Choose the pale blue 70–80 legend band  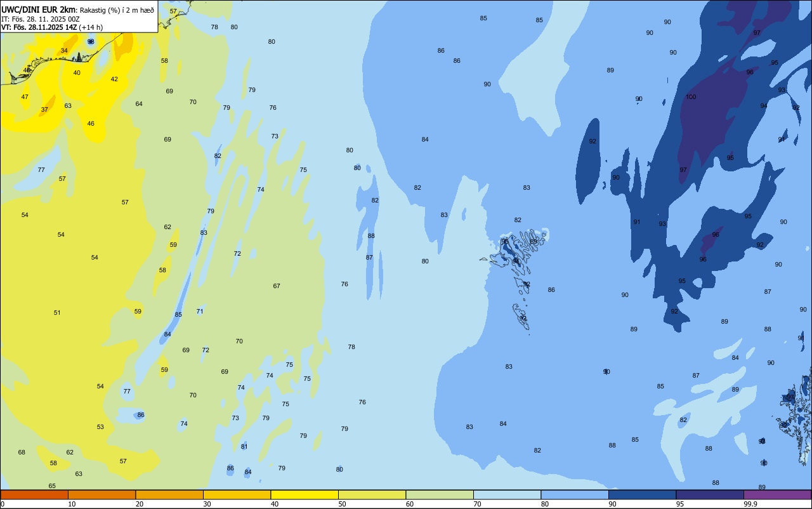coord(507,494)
